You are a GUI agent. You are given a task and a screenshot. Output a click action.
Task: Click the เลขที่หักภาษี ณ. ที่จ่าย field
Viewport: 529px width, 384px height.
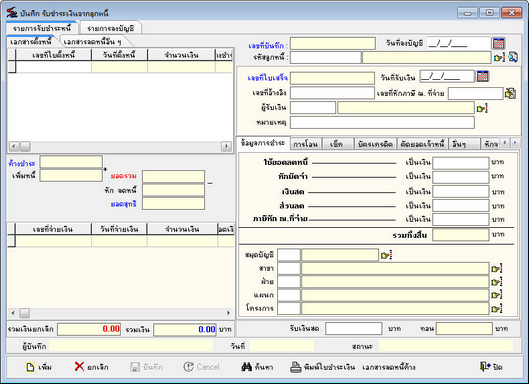pyautogui.click(x=475, y=93)
